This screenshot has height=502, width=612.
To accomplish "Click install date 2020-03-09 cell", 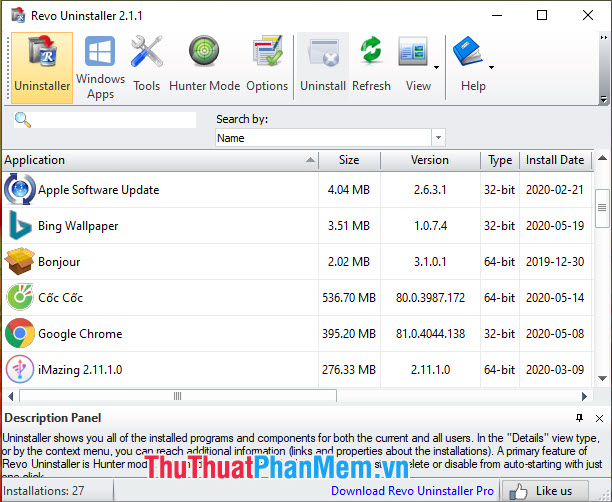I will coord(555,370).
